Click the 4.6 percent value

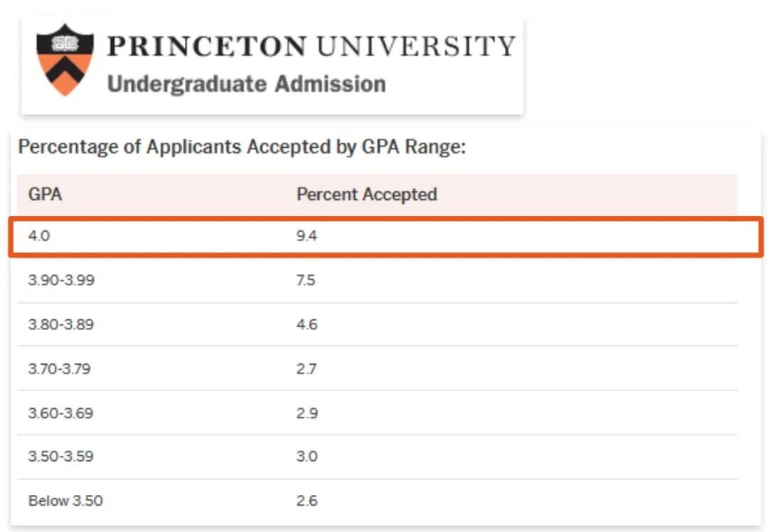tap(306, 324)
